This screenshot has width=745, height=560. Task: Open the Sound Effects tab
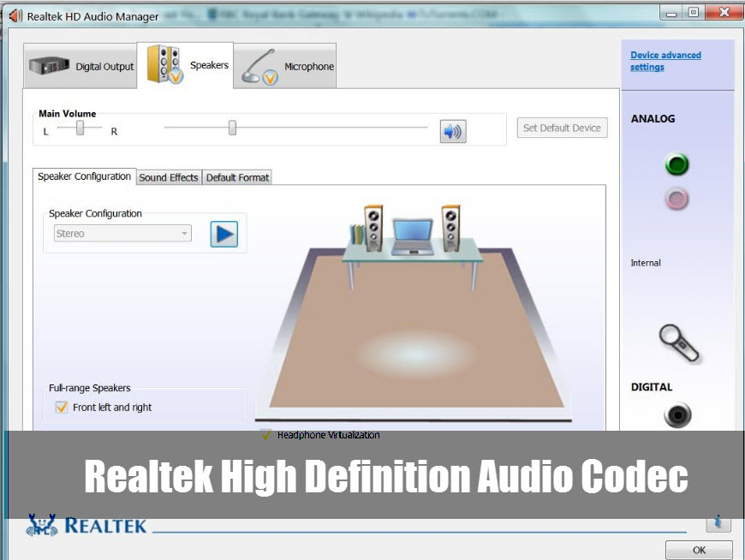(x=169, y=177)
